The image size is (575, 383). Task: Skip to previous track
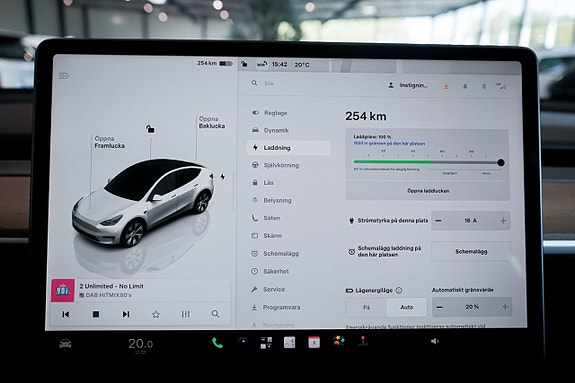pyautogui.click(x=66, y=314)
